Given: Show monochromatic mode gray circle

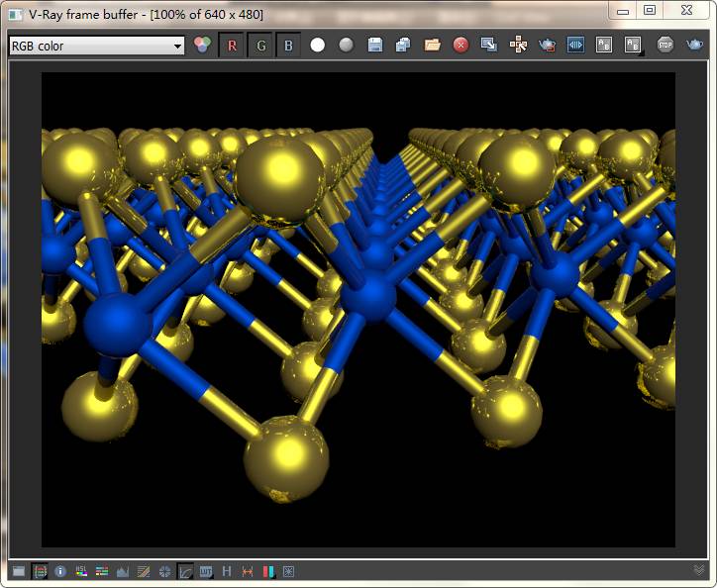Looking at the screenshot, I should (346, 46).
